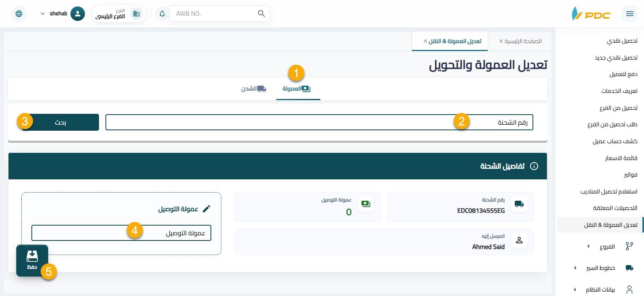Click the search magnifier in AWB box
Screen dimensions: 644x296
click(261, 14)
